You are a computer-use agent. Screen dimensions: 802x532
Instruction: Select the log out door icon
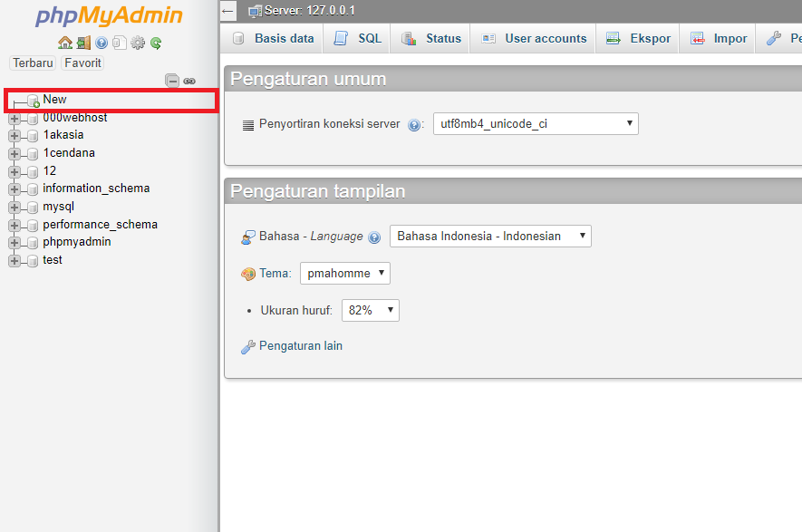pos(82,43)
